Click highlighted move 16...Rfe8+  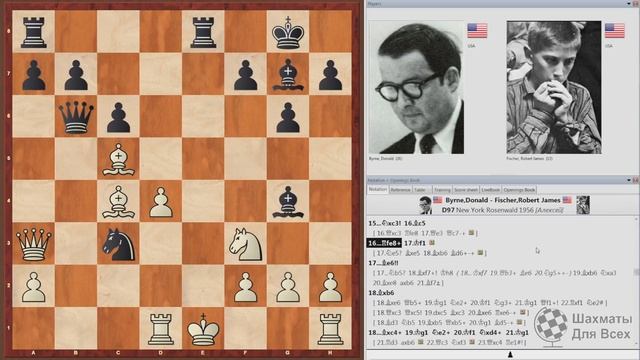(384, 243)
